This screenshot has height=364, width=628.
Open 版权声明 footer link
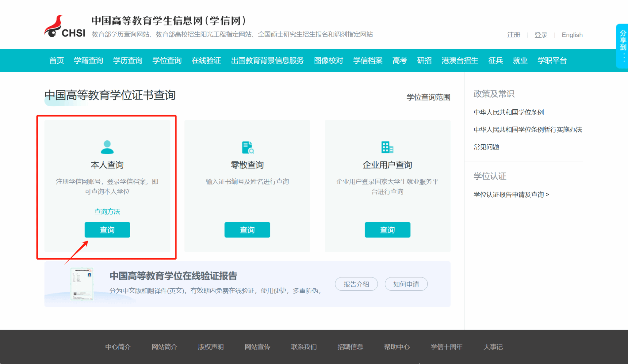(211, 347)
